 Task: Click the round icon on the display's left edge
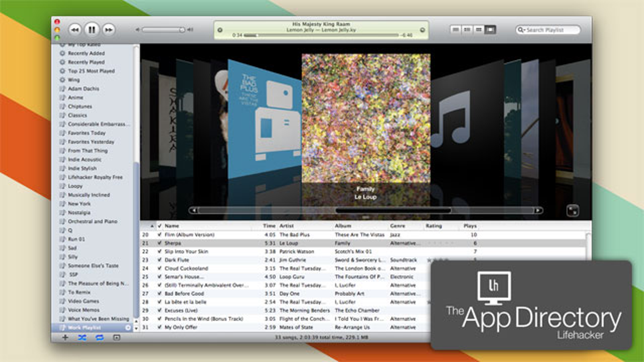click(220, 30)
